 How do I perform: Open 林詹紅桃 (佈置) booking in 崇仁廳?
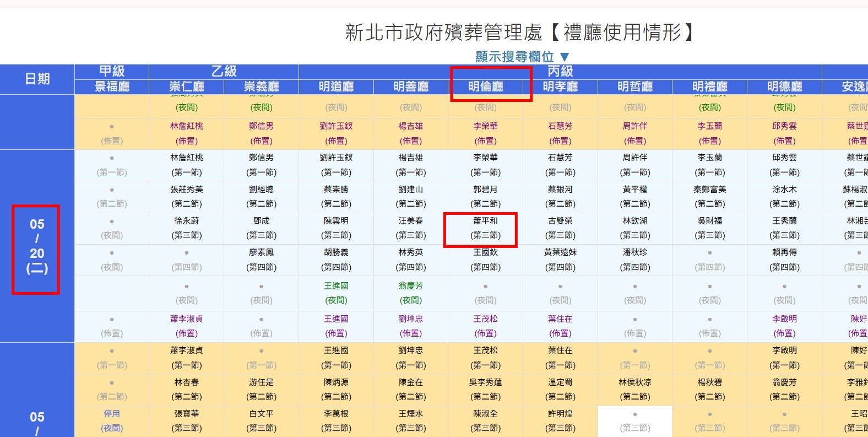(x=187, y=133)
